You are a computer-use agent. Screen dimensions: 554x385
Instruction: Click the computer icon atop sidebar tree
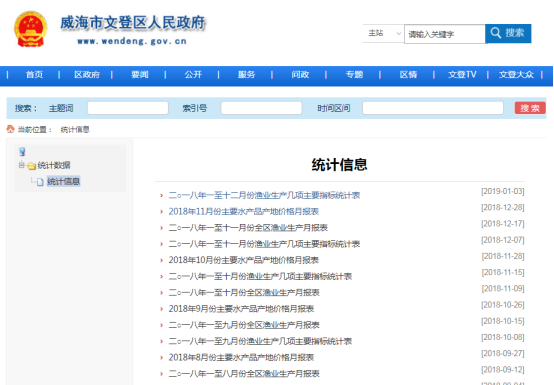22,152
